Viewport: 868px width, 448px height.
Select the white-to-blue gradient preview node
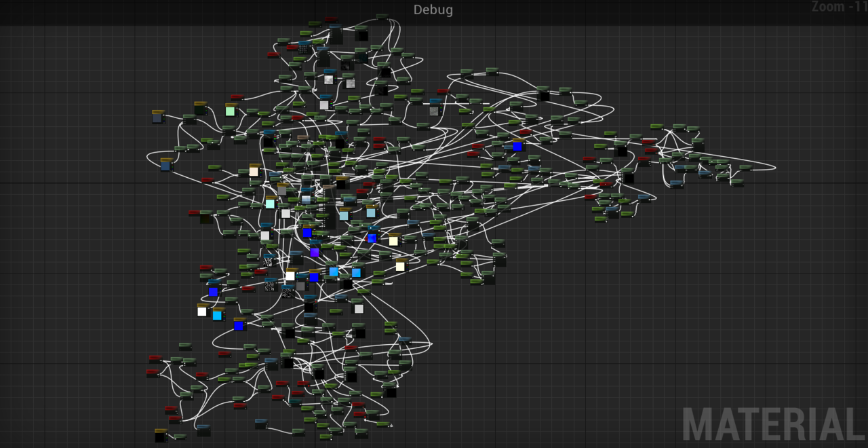(307, 198)
